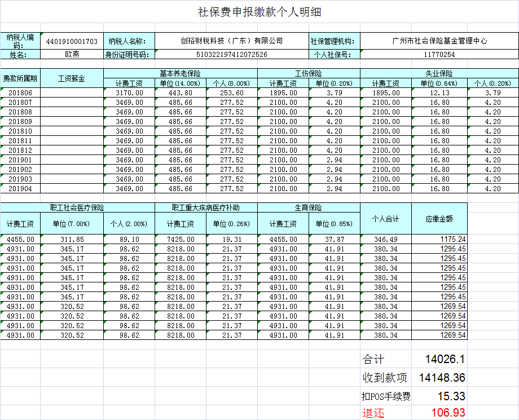Select the received amount 14148.36
This screenshot has width=519, height=420.
tap(442, 378)
